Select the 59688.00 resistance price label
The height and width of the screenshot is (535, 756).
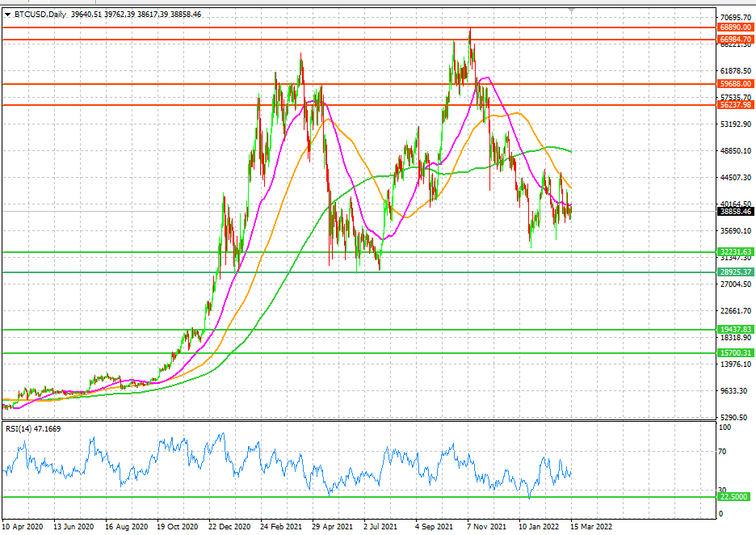(x=735, y=84)
